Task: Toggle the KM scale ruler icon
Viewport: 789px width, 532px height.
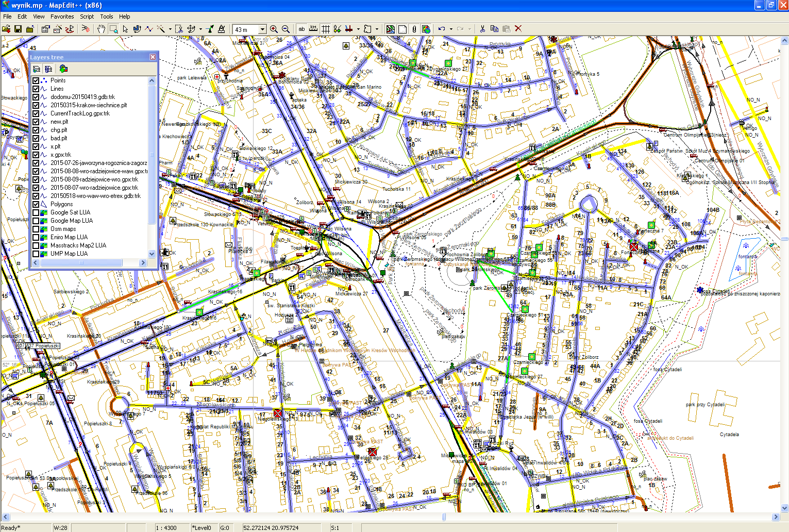Action: pyautogui.click(x=313, y=29)
